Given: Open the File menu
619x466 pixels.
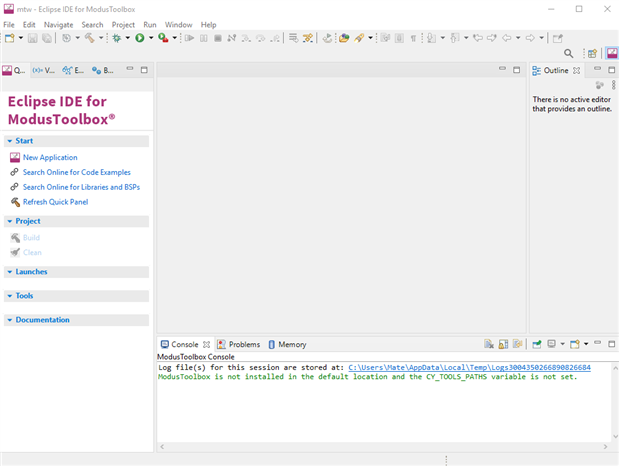Looking at the screenshot, I should tap(9, 24).
